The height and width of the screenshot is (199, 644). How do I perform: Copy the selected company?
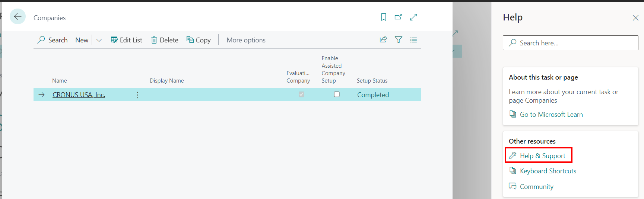pos(199,40)
